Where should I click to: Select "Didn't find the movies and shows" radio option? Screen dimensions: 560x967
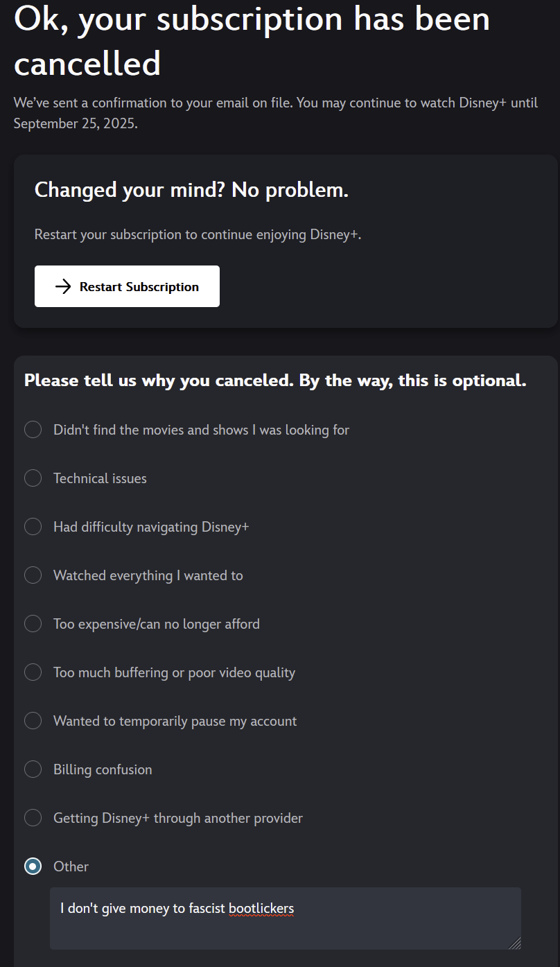click(x=33, y=430)
